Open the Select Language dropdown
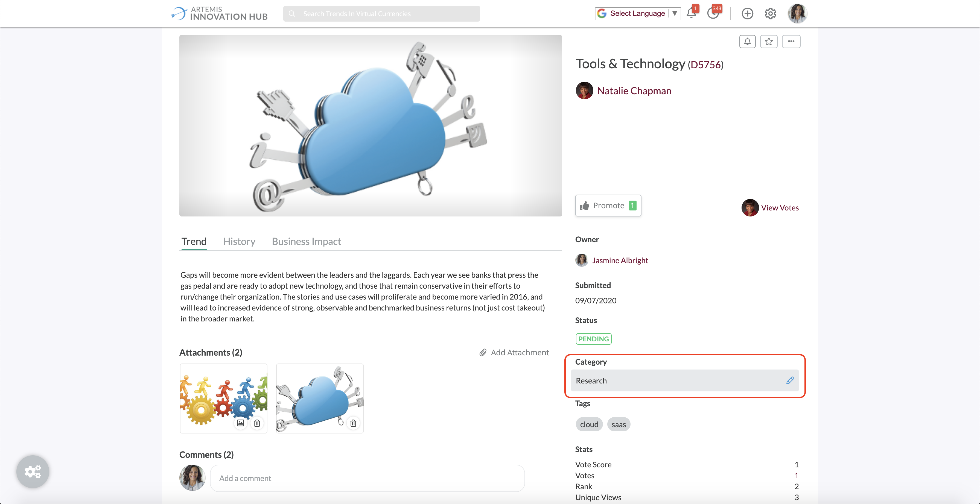980x504 pixels. pyautogui.click(x=638, y=13)
